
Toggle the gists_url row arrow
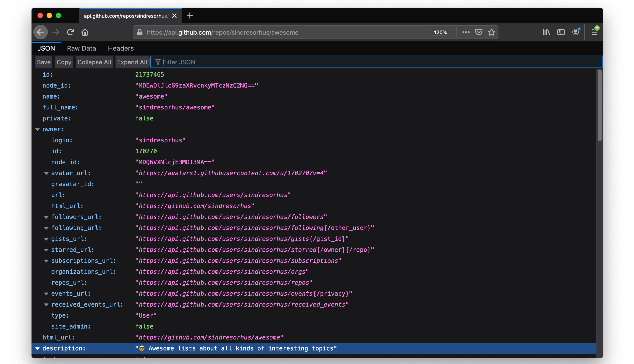point(46,239)
